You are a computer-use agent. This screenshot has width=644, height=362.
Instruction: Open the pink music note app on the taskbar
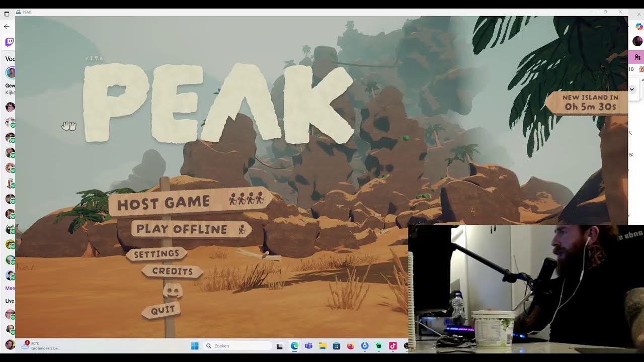(x=393, y=346)
